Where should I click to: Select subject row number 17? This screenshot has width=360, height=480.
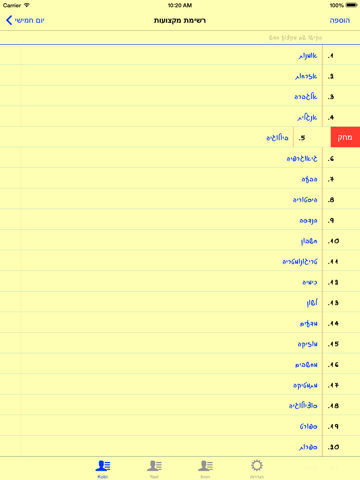pyautogui.click(x=180, y=385)
